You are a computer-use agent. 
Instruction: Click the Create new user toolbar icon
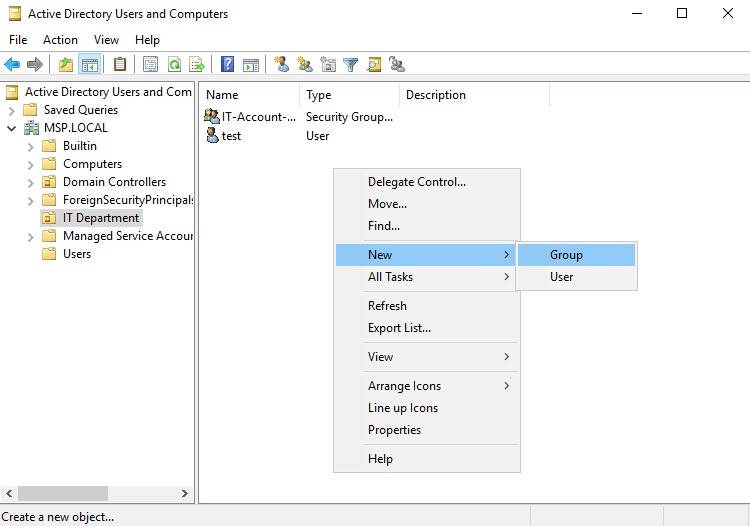tap(282, 65)
